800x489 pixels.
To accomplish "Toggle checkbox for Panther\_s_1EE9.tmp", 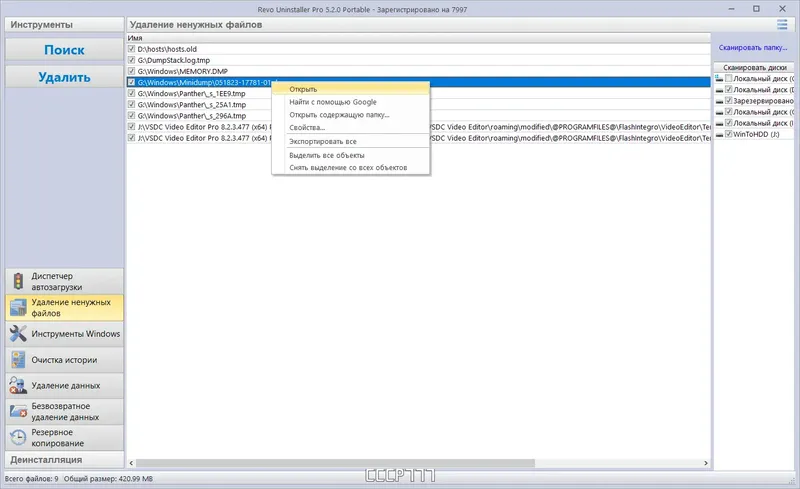I will point(131,93).
